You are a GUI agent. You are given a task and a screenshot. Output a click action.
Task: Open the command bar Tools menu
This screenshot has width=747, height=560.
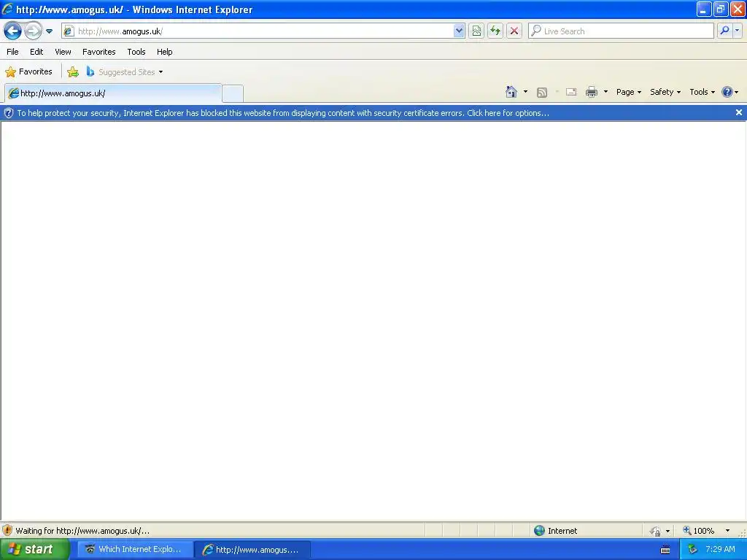[703, 92]
